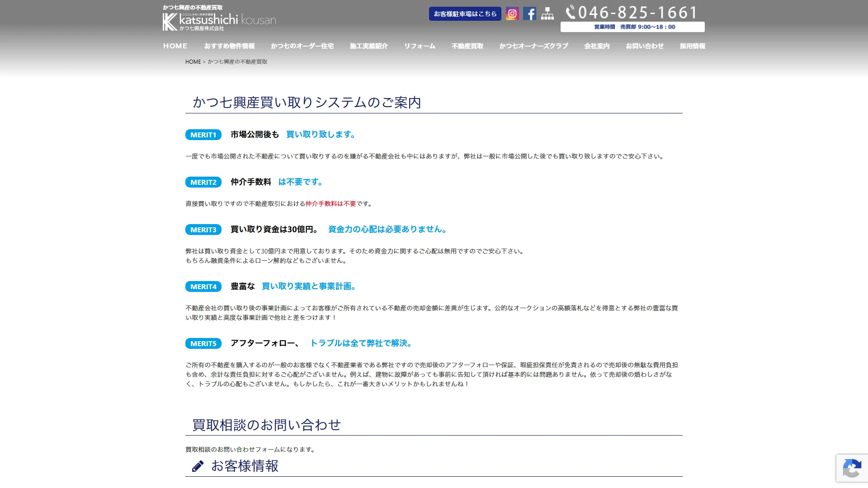This screenshot has height=488, width=868.
Task: Click the pencil icon beside お客様情報
Action: [198, 466]
